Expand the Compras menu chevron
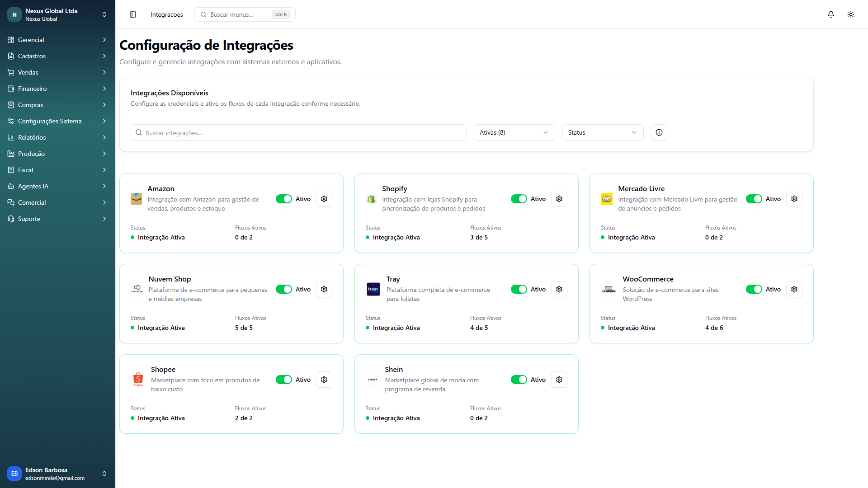868x488 pixels. coord(104,105)
